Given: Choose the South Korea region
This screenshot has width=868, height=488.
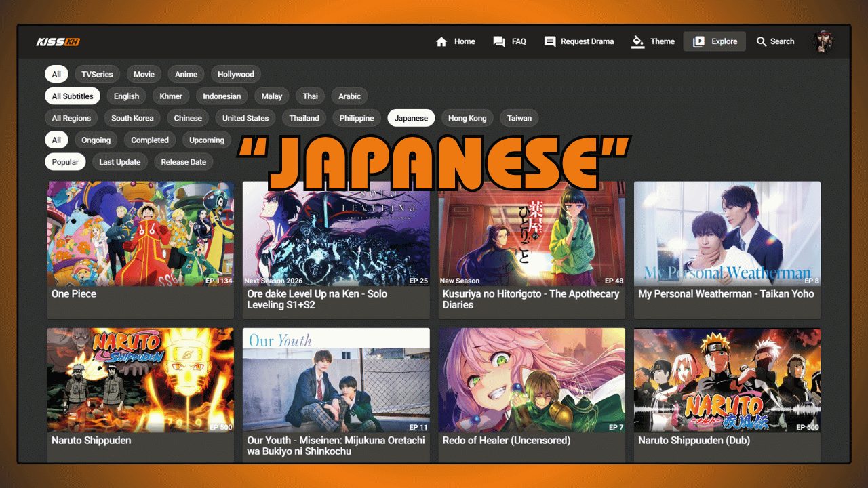Looking at the screenshot, I should pyautogui.click(x=132, y=118).
